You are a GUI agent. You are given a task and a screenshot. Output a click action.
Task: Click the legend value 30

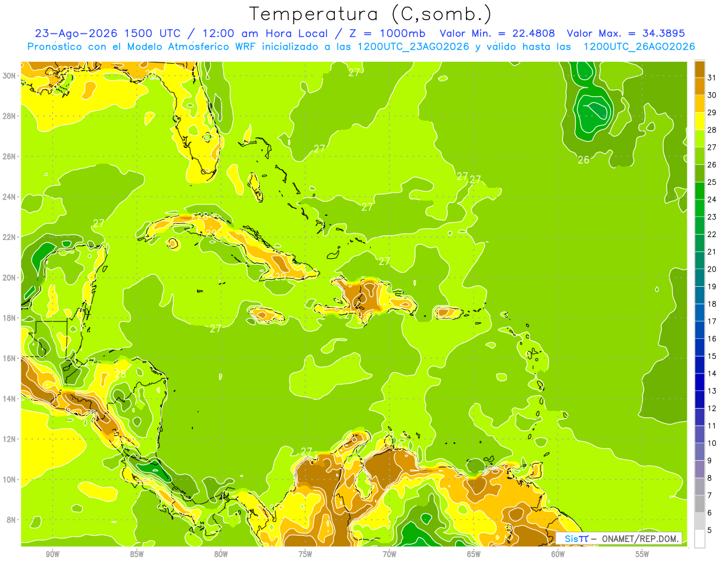pos(712,95)
